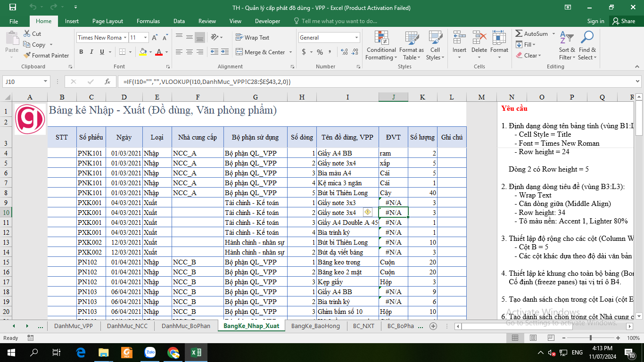Click the Percent Style icon
The width and height of the screenshot is (644, 362).
(320, 52)
